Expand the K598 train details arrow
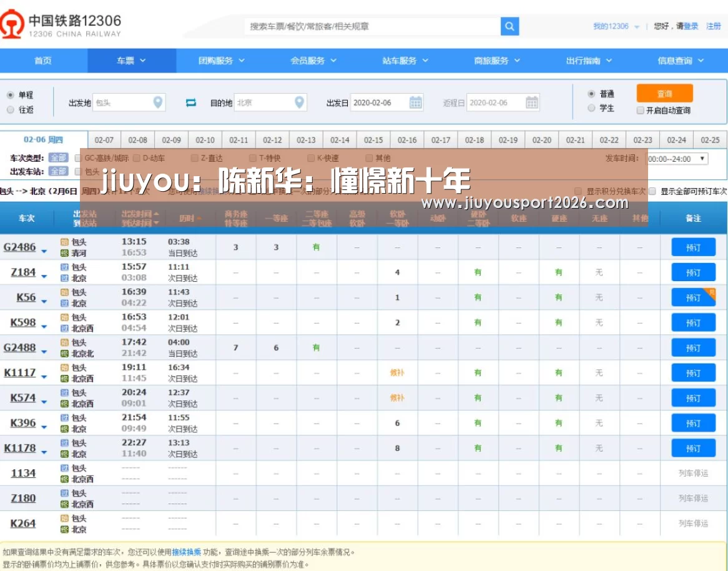This screenshot has height=571, width=728. pyautogui.click(x=44, y=327)
